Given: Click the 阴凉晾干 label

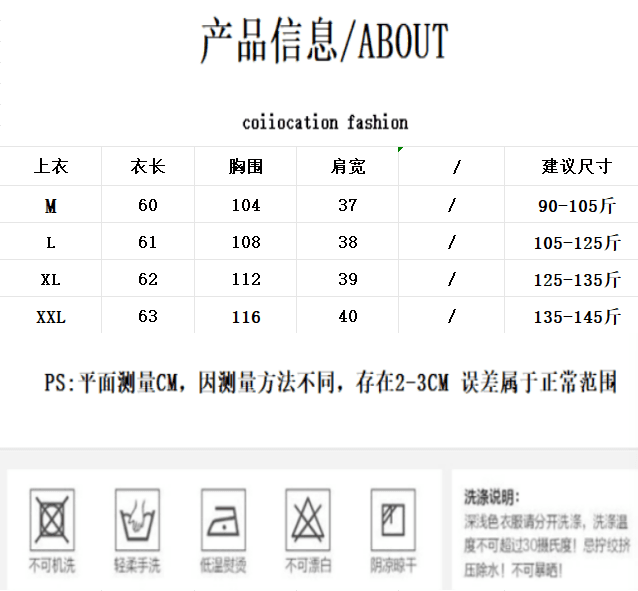Looking at the screenshot, I should coord(393,565).
